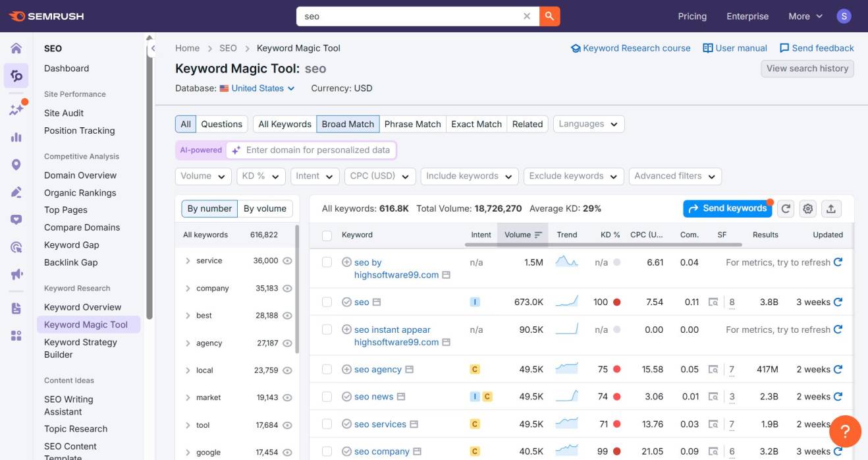Open the Phrase Match tab
This screenshot has width=868, height=460.
[x=413, y=123]
